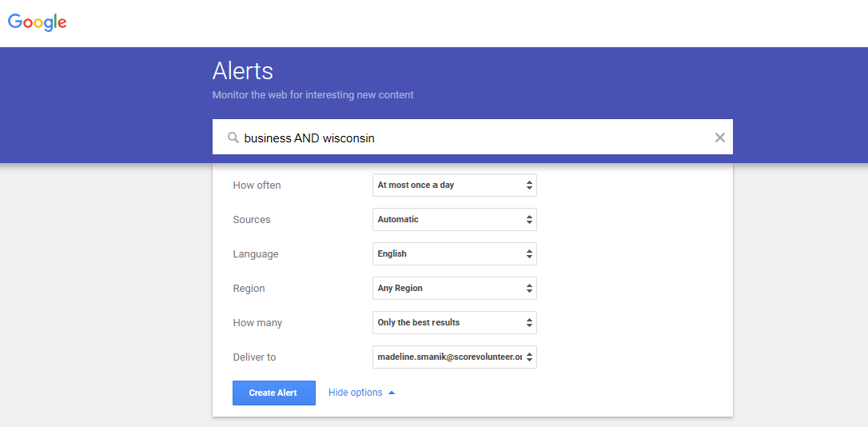Click the Hide options link
868x427 pixels.
coord(361,392)
